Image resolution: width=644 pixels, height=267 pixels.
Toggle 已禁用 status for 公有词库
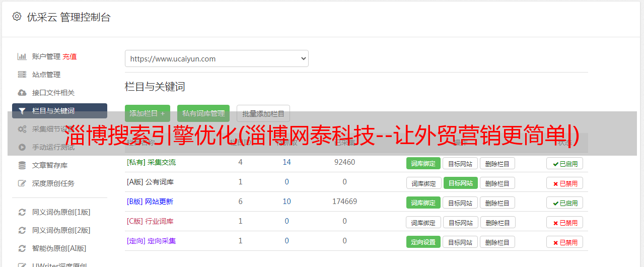[564, 183]
